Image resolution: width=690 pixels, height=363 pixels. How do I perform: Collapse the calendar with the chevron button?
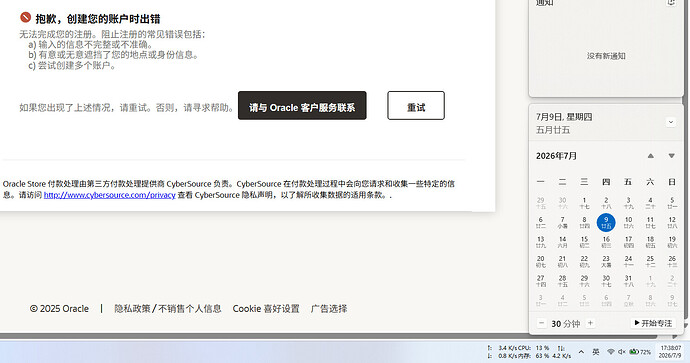coord(671,122)
